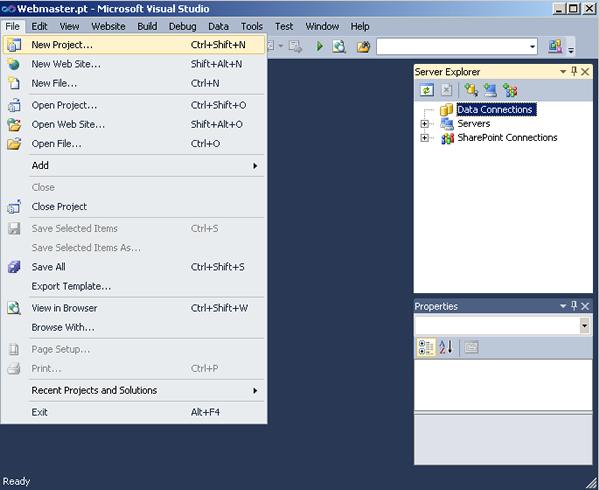This screenshot has height=490, width=600.
Task: Expand the Servers node
Action: [424, 124]
